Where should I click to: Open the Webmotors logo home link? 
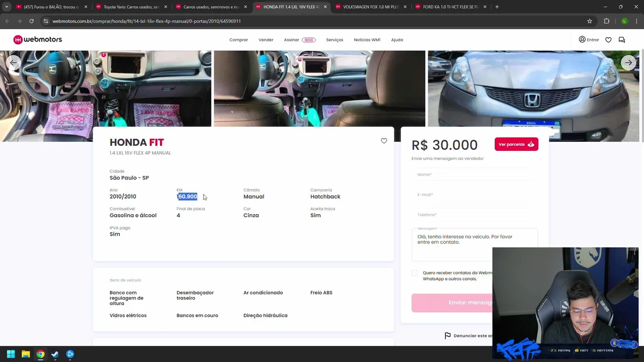tap(38, 40)
